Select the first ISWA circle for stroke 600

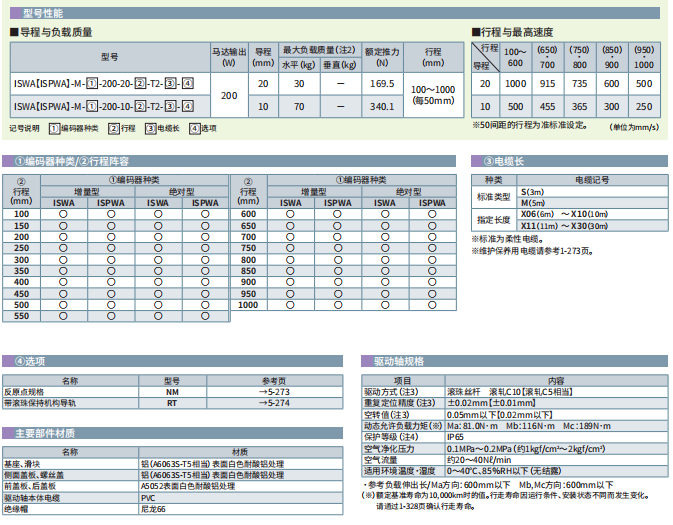tap(290, 214)
